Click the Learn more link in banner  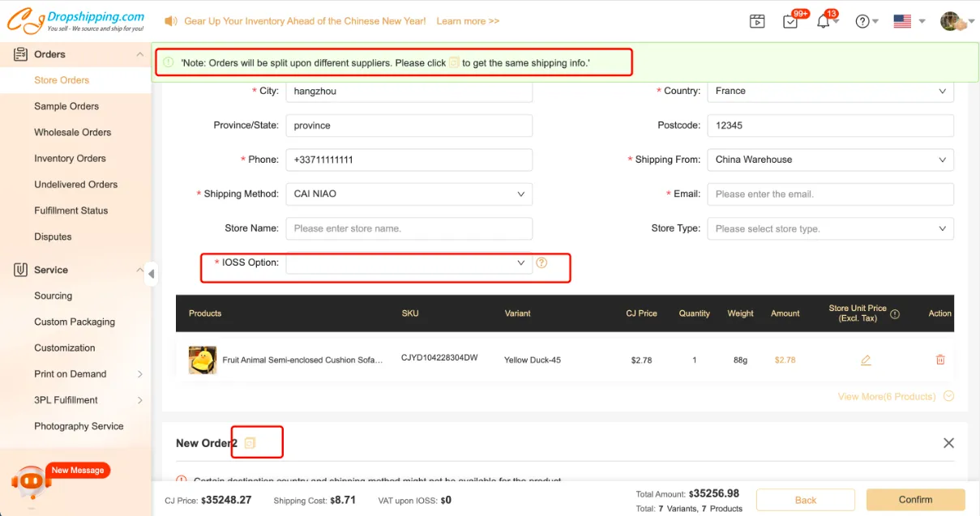click(x=468, y=21)
